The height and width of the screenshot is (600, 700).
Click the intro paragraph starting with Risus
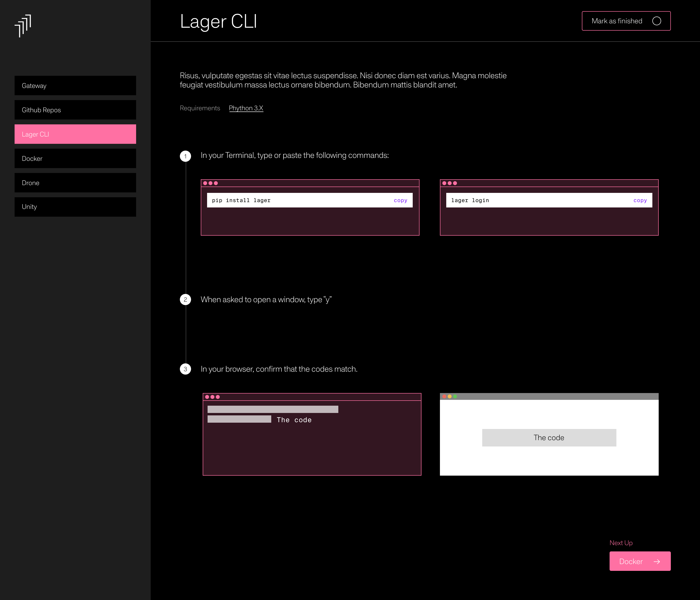tap(343, 80)
